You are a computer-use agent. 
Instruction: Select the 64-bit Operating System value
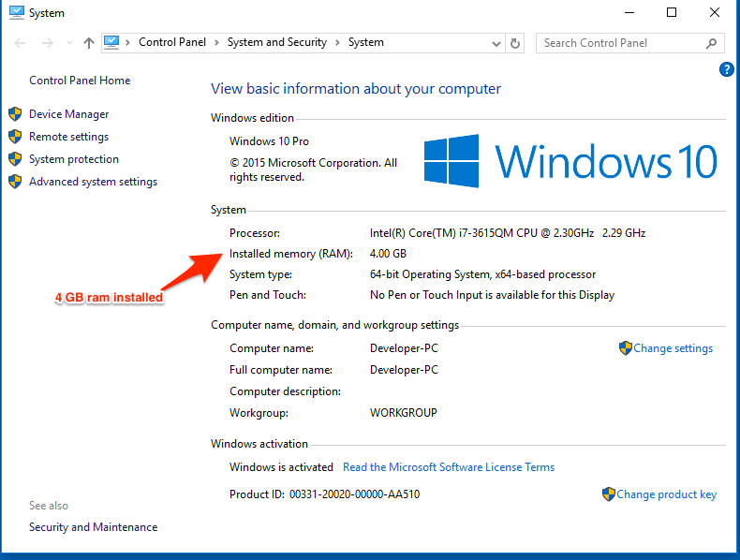482,274
